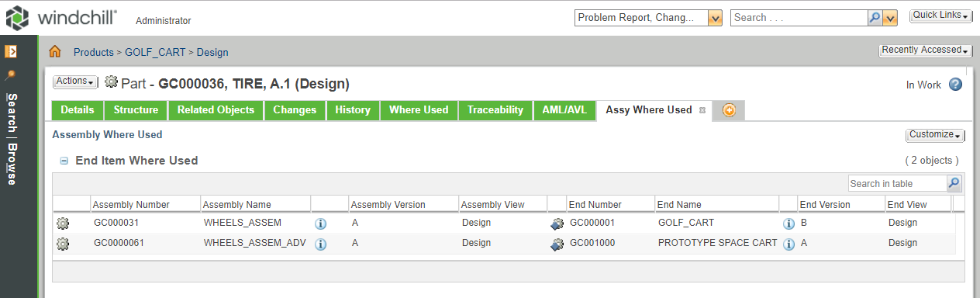Click info icon next to GOLF_CART
Screen dimensions: 980x298
788,223
